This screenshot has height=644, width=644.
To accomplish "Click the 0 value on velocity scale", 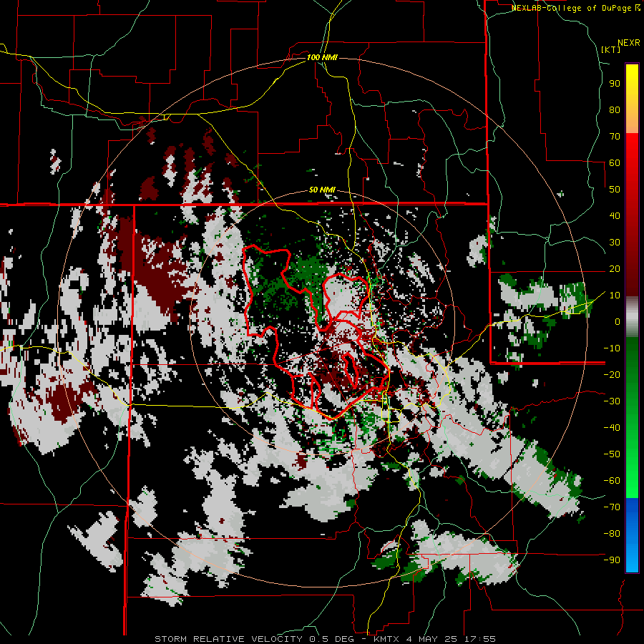I will 618,322.
